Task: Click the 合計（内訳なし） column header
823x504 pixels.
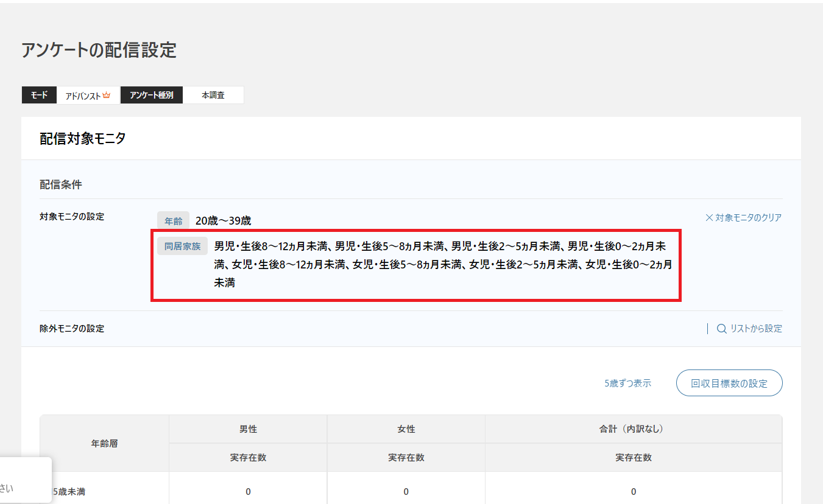Action: (634, 429)
